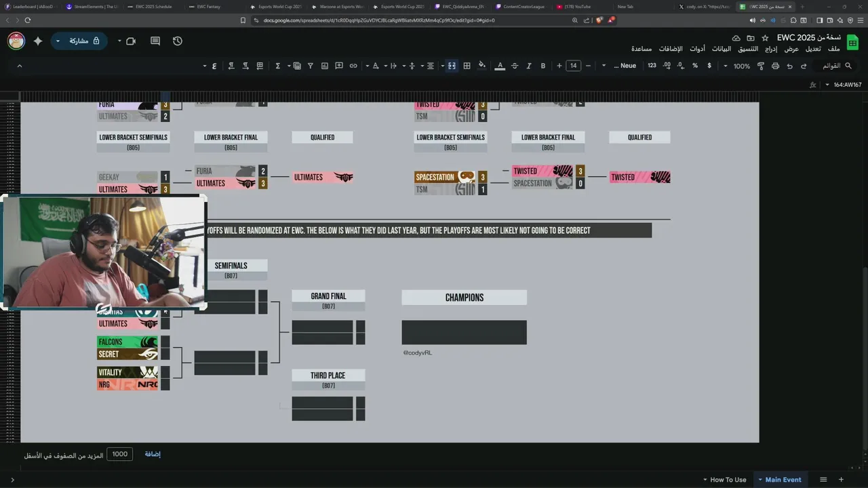Click the name box showing 164:AW167
The image size is (868, 488).
848,85
